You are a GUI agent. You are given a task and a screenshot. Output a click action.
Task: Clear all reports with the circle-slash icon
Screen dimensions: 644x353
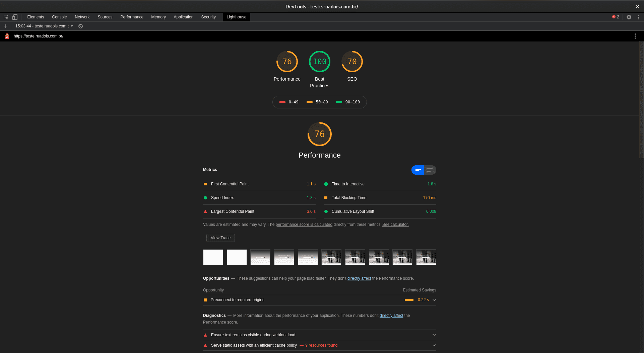click(80, 26)
